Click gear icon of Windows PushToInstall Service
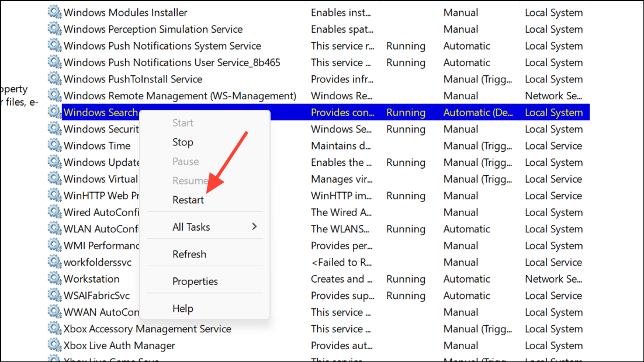Screen dimensions: 644x362 (54, 78)
